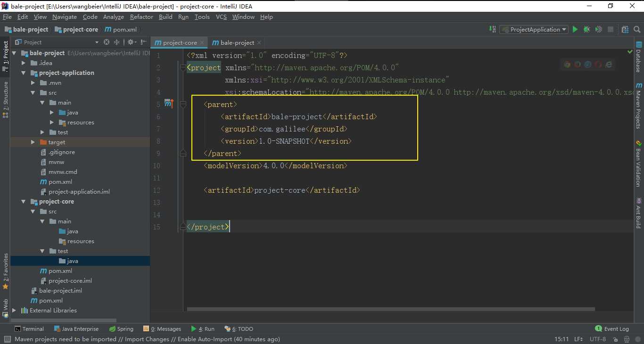The width and height of the screenshot is (644, 344).
Task: Open the ProjectApplication run configuration dropdown
Action: 534,29
